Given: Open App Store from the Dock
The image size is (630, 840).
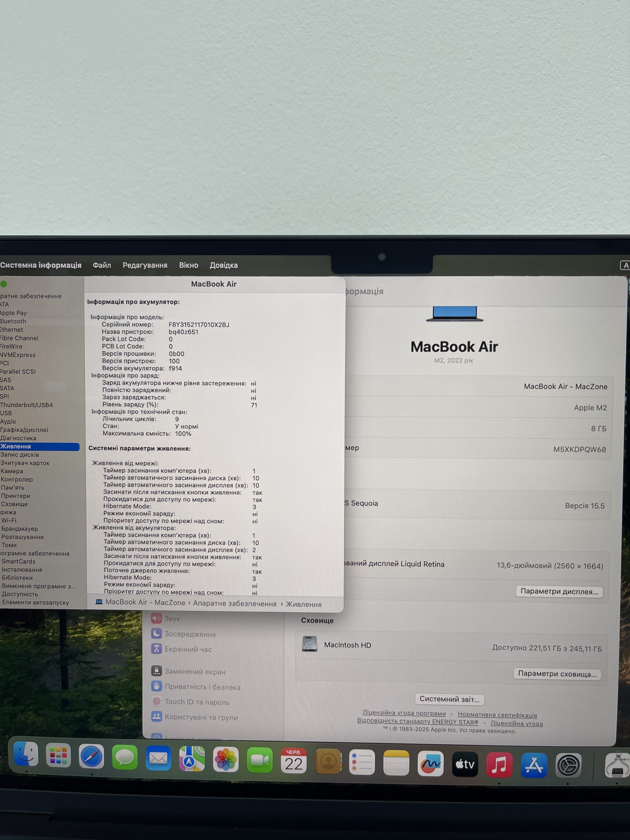Looking at the screenshot, I should pos(534,765).
